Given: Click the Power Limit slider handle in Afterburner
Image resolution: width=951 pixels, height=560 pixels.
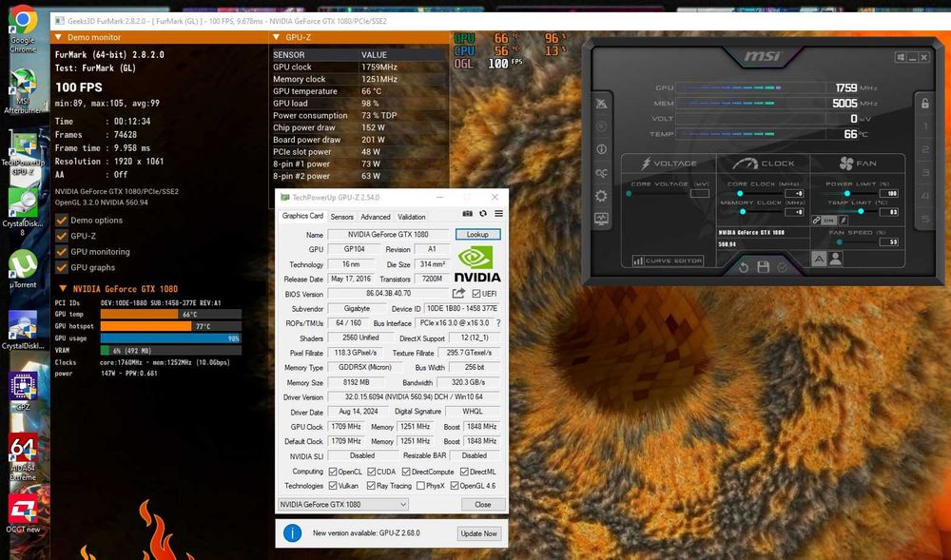Looking at the screenshot, I should (x=846, y=193).
